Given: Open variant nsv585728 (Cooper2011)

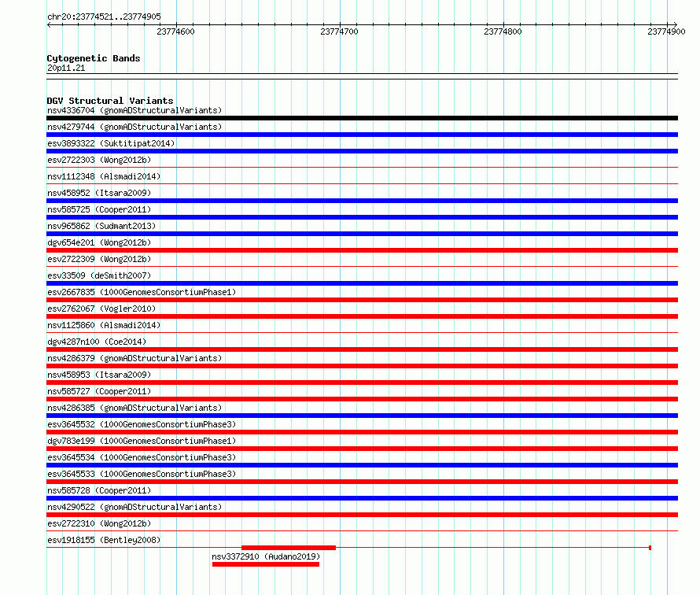Looking at the screenshot, I should coord(99,490).
